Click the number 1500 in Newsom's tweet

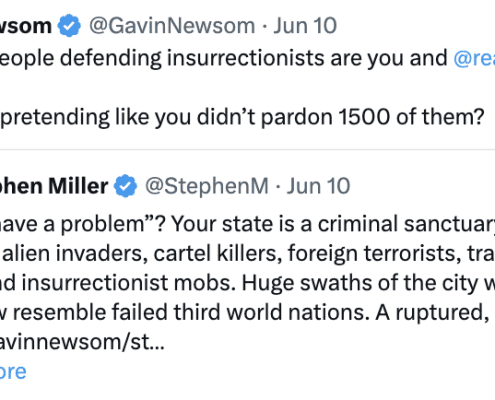364,117
